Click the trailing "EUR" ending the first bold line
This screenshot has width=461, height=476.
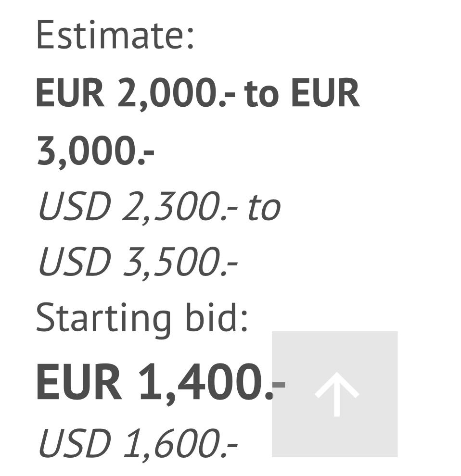pos(325,93)
